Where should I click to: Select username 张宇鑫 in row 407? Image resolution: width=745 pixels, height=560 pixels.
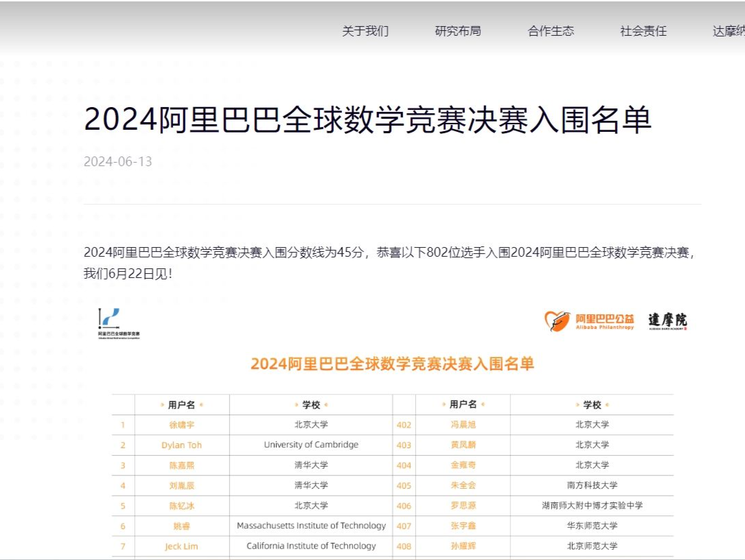click(x=463, y=526)
